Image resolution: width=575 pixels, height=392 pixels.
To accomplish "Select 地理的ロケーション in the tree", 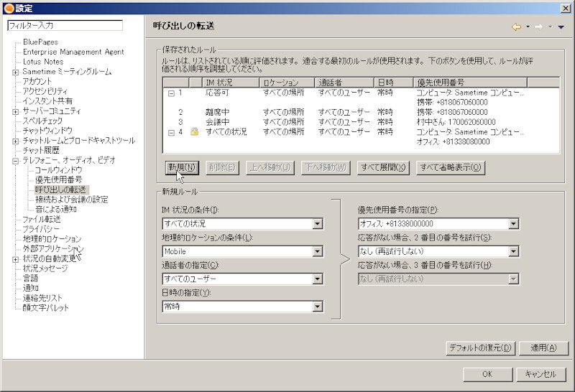I will coord(52,239).
